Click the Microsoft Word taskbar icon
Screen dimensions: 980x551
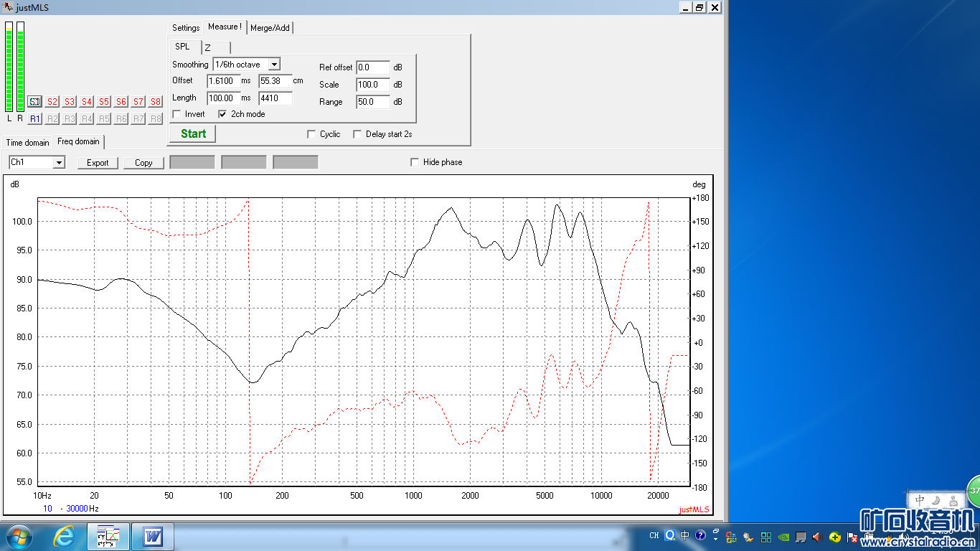tap(153, 536)
